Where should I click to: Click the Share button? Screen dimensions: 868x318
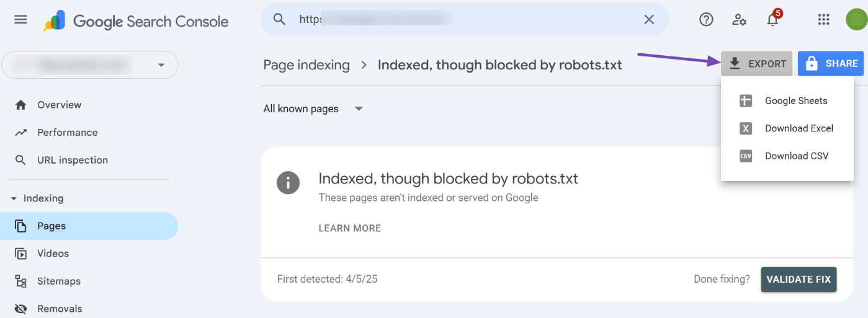(831, 63)
